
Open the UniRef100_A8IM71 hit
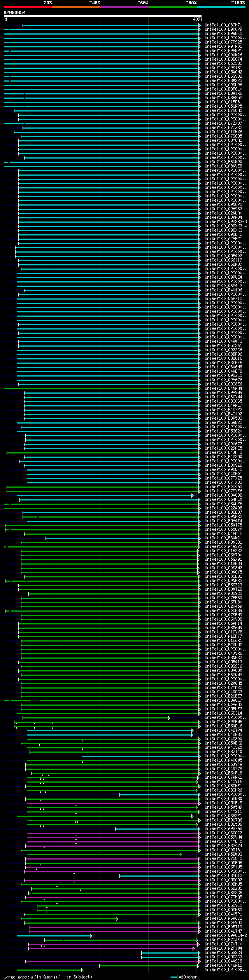click(x=223, y=25)
